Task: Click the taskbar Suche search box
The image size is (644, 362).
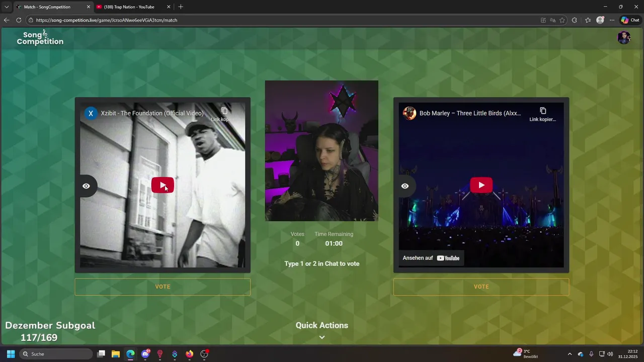Action: tap(56, 354)
